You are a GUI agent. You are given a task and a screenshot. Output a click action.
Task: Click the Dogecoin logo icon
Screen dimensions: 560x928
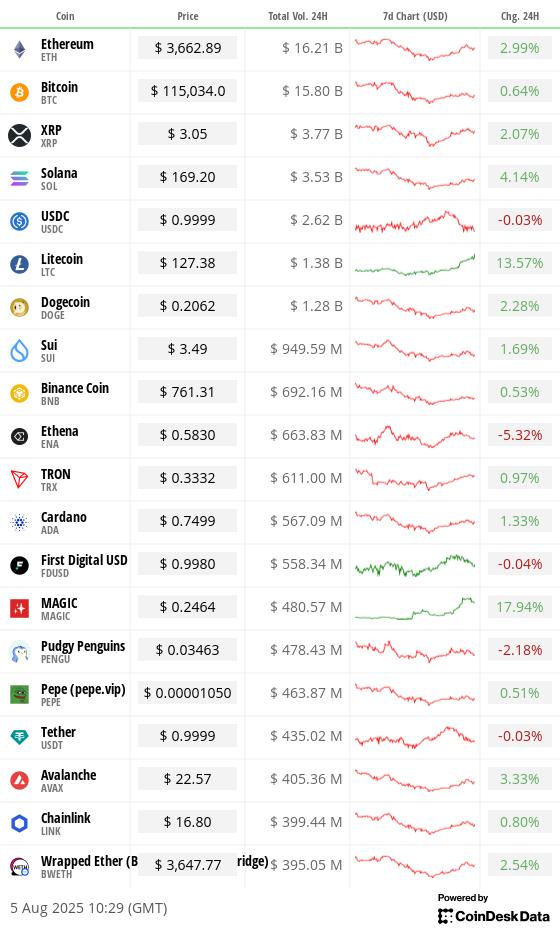[20, 307]
